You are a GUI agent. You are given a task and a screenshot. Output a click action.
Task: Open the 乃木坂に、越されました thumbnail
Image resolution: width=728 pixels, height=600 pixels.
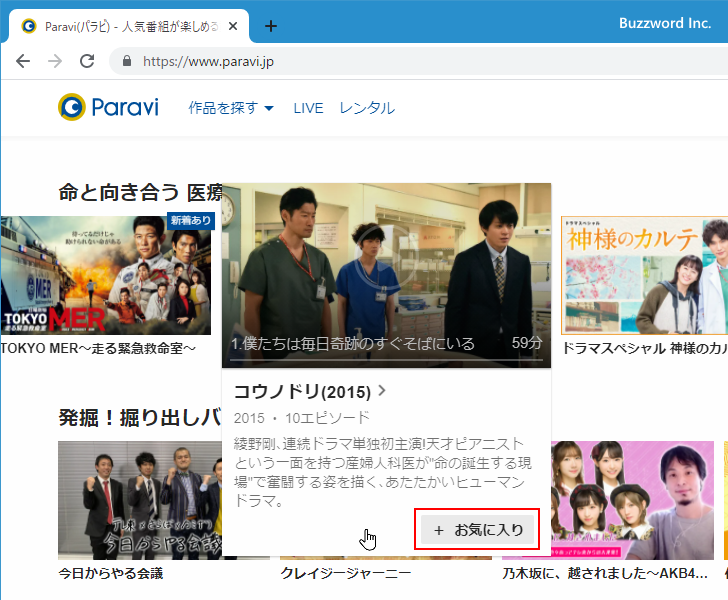[632, 500]
